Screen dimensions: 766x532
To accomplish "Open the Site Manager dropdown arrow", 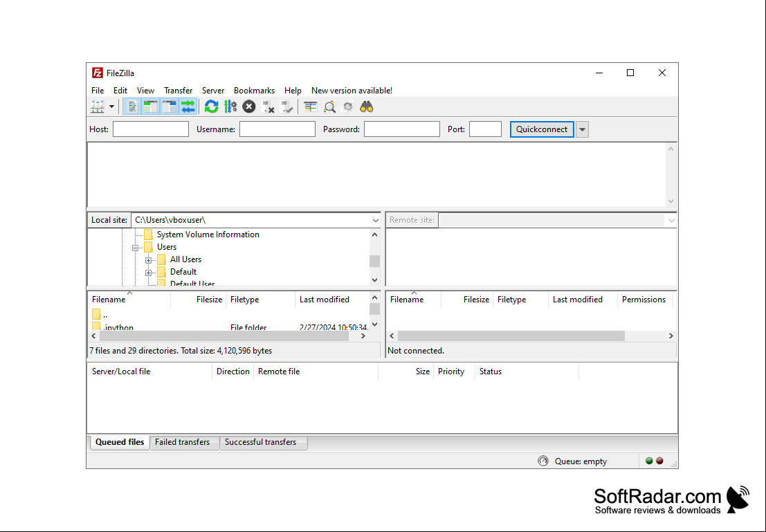I will (x=112, y=107).
